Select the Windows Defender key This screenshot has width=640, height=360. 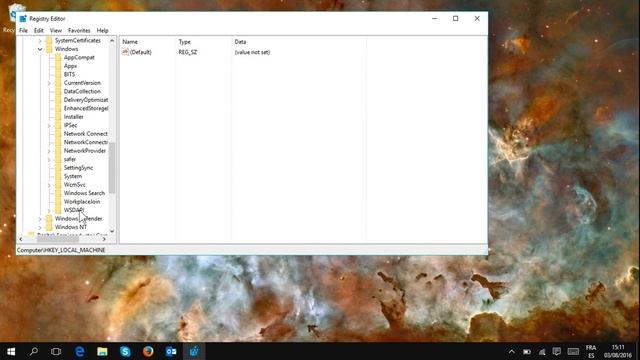[x=78, y=219]
